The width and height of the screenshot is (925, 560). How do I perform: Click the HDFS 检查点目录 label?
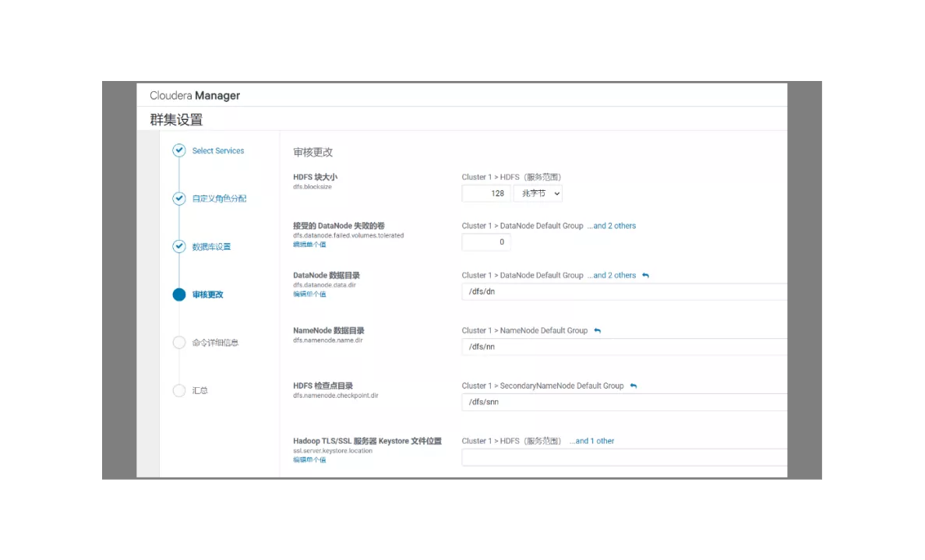coord(323,386)
